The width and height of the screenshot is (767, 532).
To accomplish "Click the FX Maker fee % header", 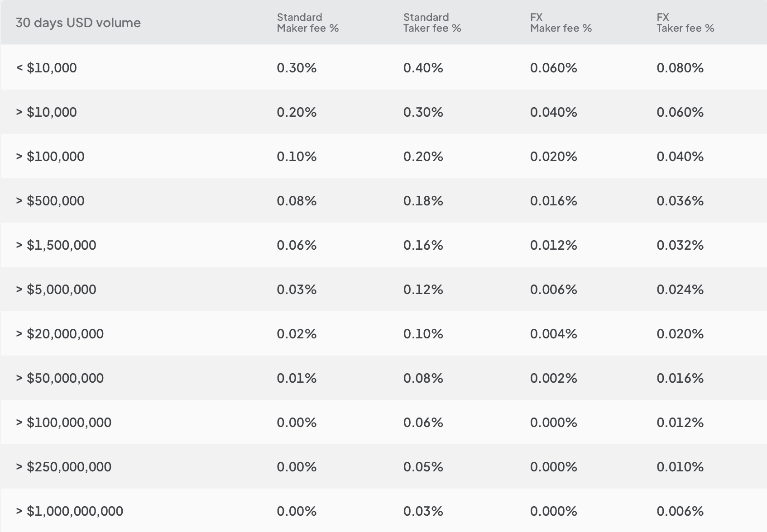I will coord(561,23).
